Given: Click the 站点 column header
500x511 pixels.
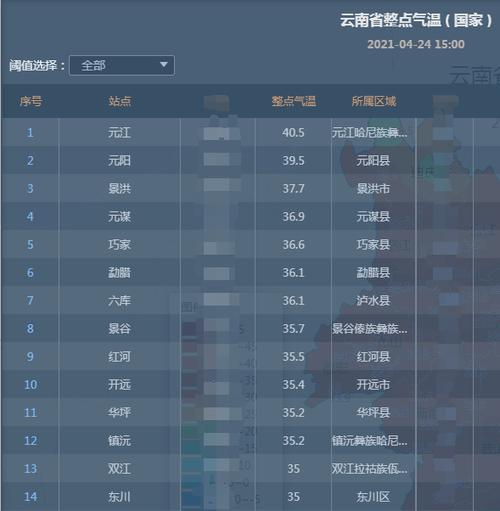Looking at the screenshot, I should coord(120,101).
